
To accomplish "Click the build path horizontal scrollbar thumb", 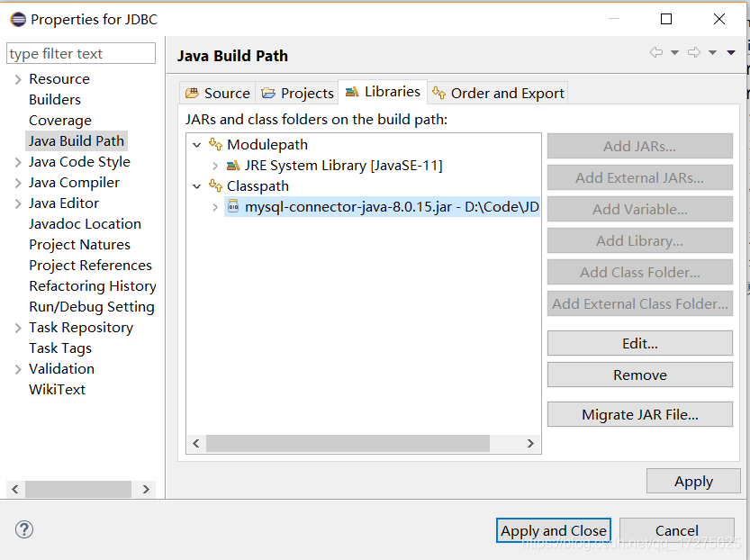I will pos(348,443).
